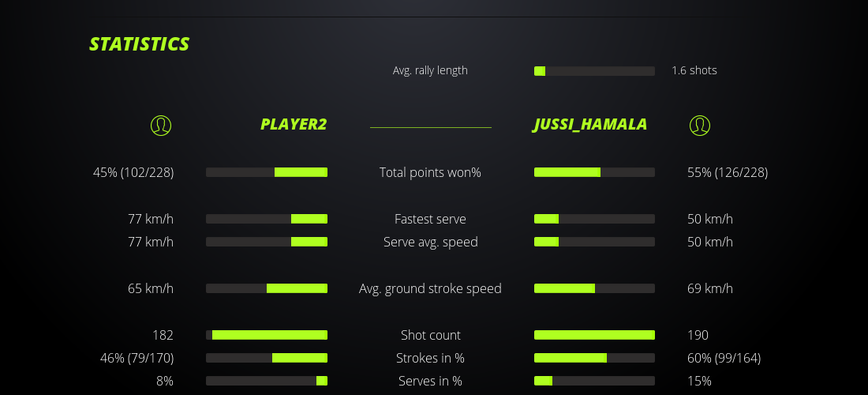Select the Total points won% label
Image resolution: width=868 pixels, height=395 pixels.
pyautogui.click(x=430, y=172)
